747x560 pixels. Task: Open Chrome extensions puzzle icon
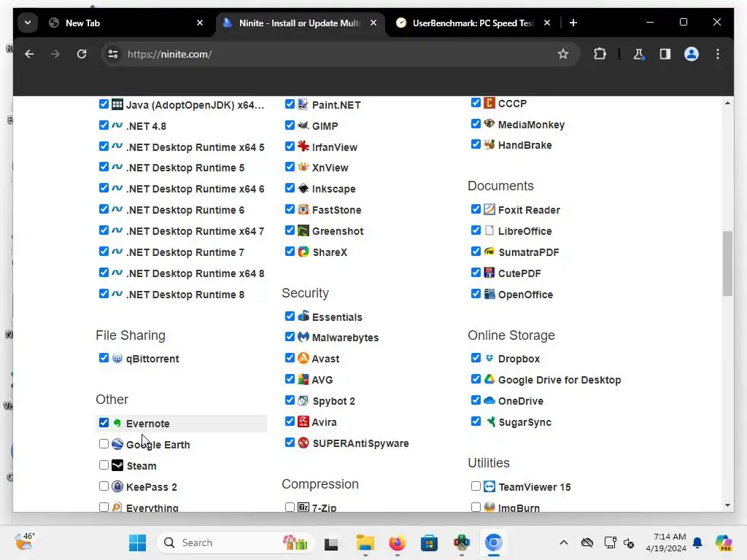600,54
